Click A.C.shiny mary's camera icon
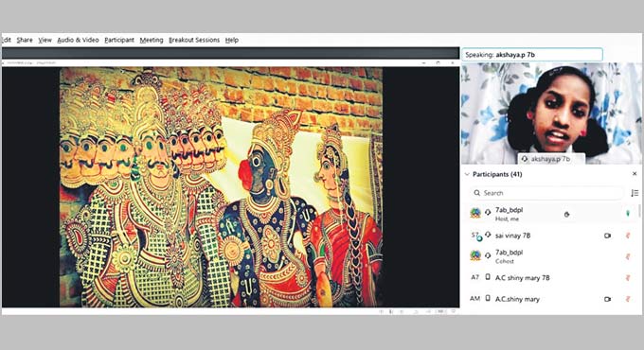 (x=607, y=299)
